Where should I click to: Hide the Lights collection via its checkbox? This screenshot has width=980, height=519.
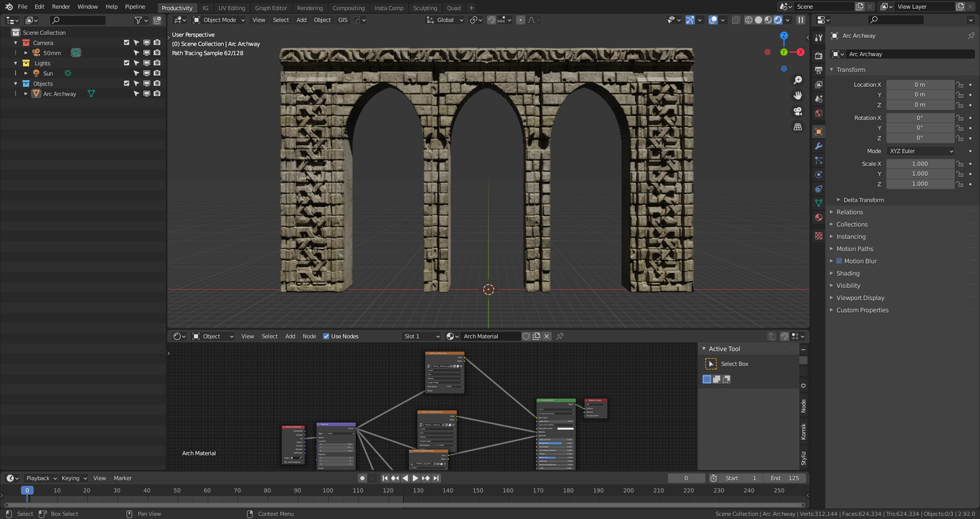[x=125, y=62]
